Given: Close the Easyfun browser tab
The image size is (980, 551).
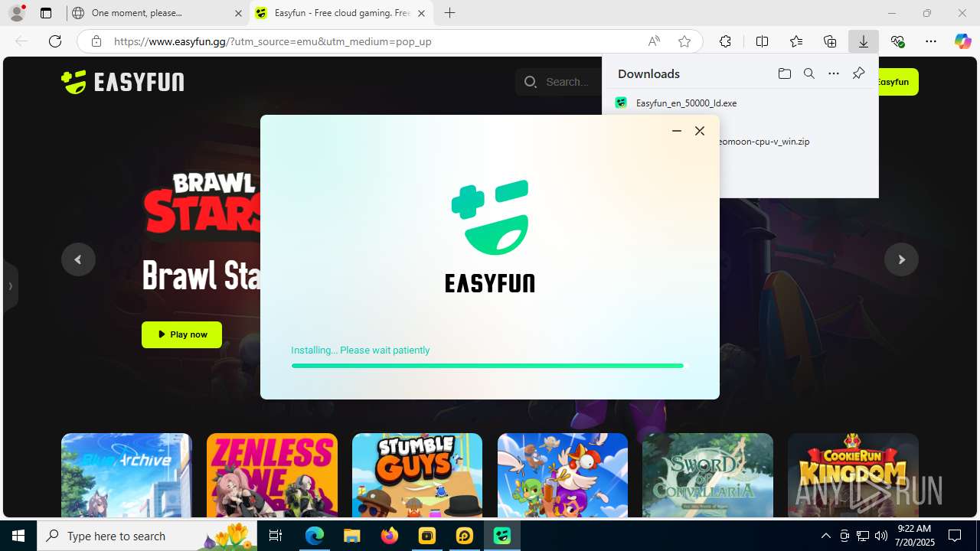Looking at the screenshot, I should [421, 13].
